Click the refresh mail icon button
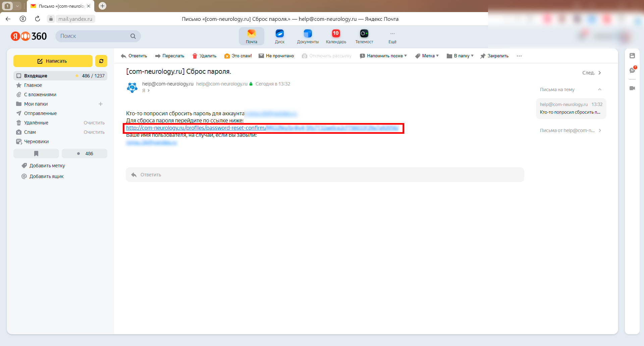This screenshot has height=346, width=644. tap(101, 61)
